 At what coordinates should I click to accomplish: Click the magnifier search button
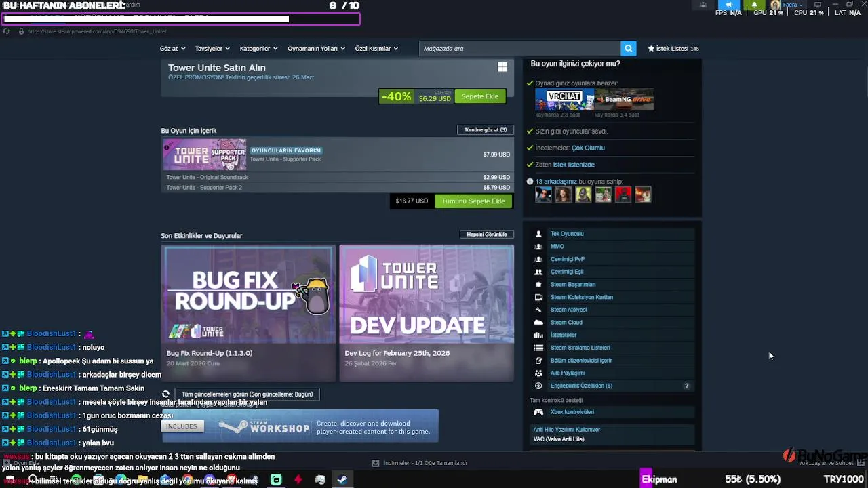click(629, 48)
